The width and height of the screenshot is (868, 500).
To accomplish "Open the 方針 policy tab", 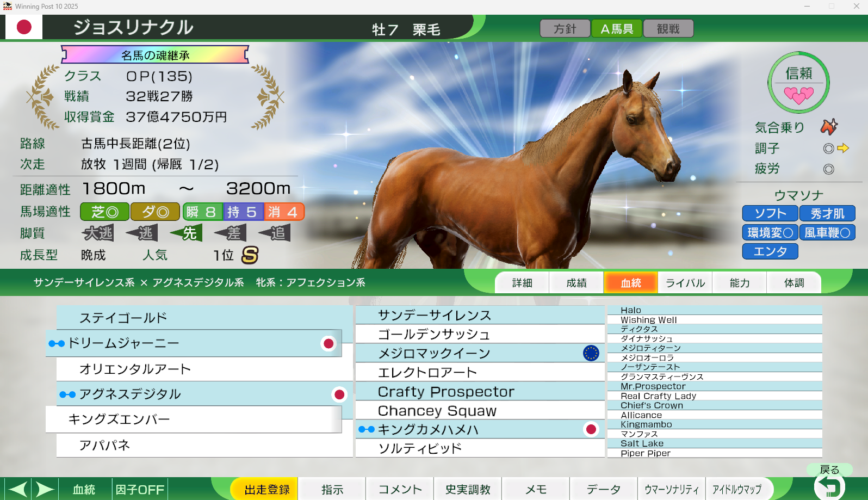I will pos(565,29).
